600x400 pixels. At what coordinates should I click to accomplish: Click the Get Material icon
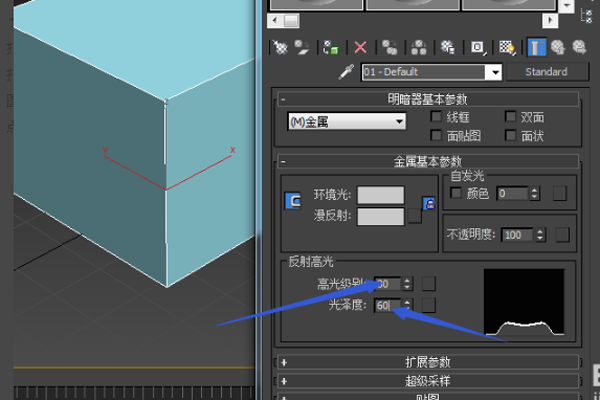281,48
